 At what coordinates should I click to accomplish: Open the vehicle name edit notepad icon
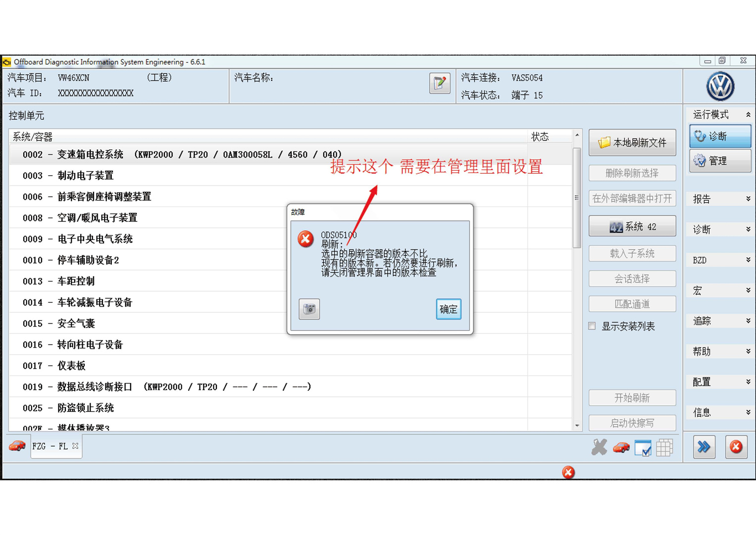tap(440, 83)
